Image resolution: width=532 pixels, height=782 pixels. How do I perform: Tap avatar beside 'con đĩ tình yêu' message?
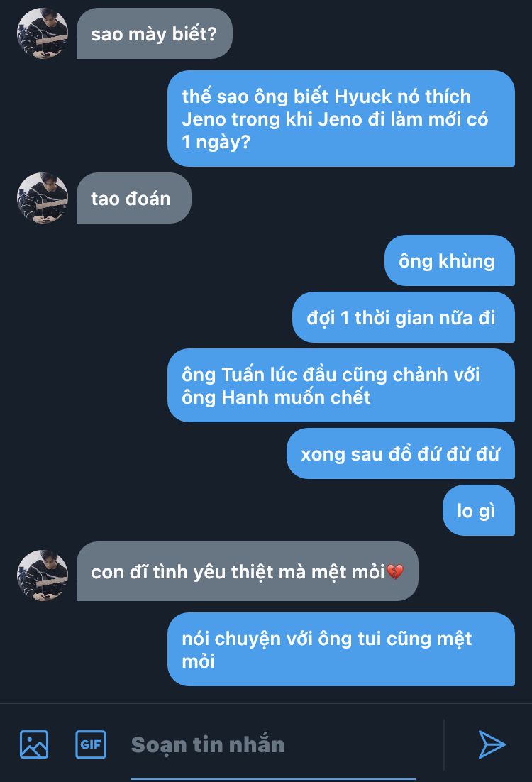(43, 575)
